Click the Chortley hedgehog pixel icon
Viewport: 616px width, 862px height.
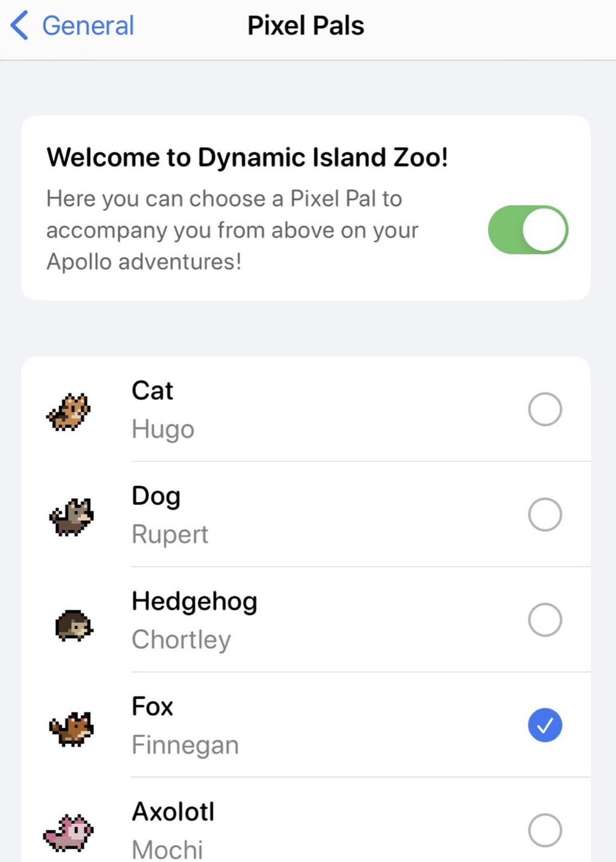click(74, 625)
